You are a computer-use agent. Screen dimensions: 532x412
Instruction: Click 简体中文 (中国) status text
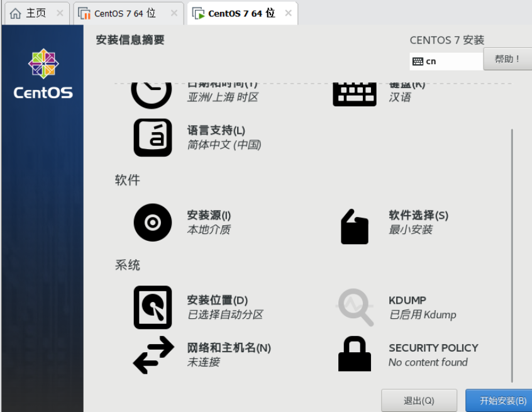(224, 145)
